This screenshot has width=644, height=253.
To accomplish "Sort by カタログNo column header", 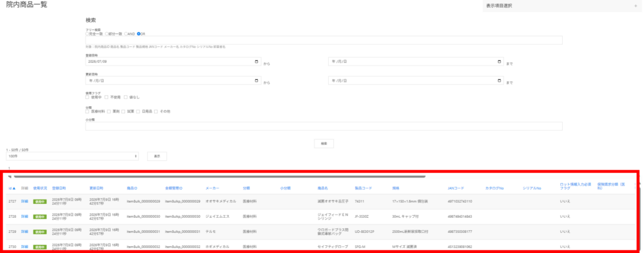I will tap(494, 188).
